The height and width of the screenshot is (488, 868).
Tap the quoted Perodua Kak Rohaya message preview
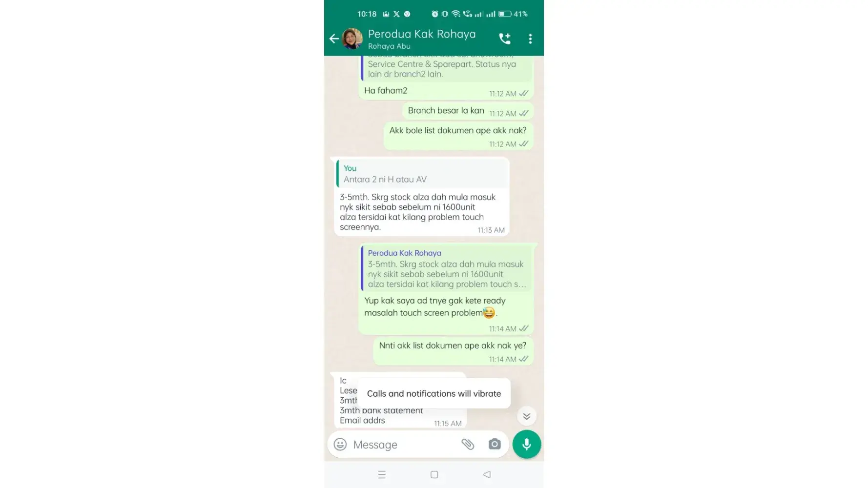[446, 268]
